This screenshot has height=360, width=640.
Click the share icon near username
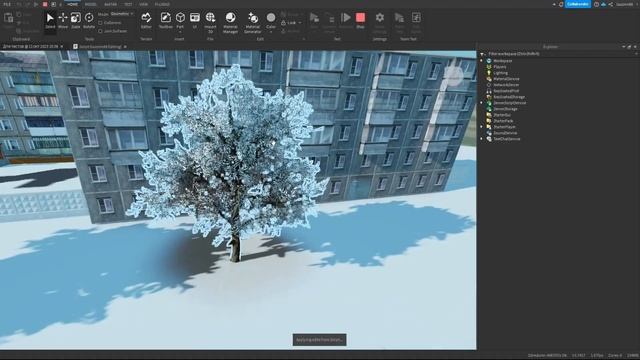pyautogui.click(x=611, y=4)
